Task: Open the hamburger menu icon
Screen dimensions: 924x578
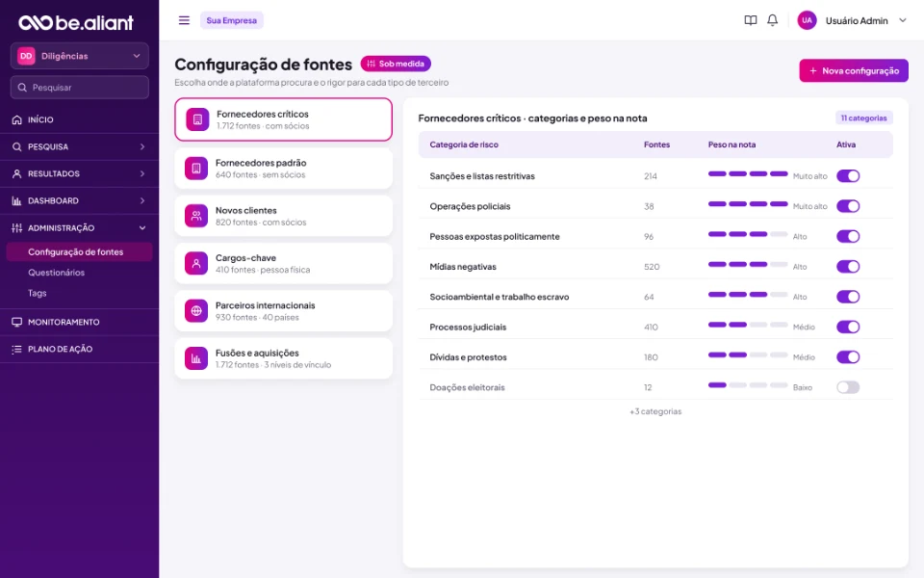Action: 184,20
